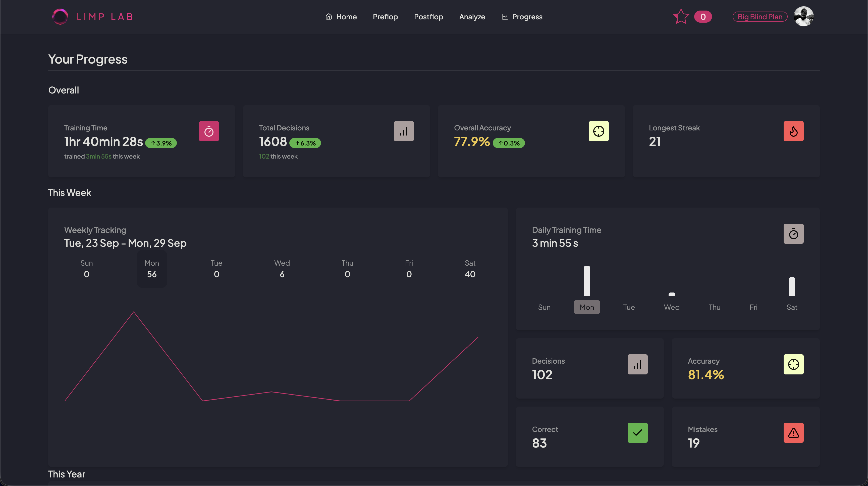Image resolution: width=868 pixels, height=486 pixels.
Task: Click the Overall Accuracy crosshair icon
Action: coord(599,131)
